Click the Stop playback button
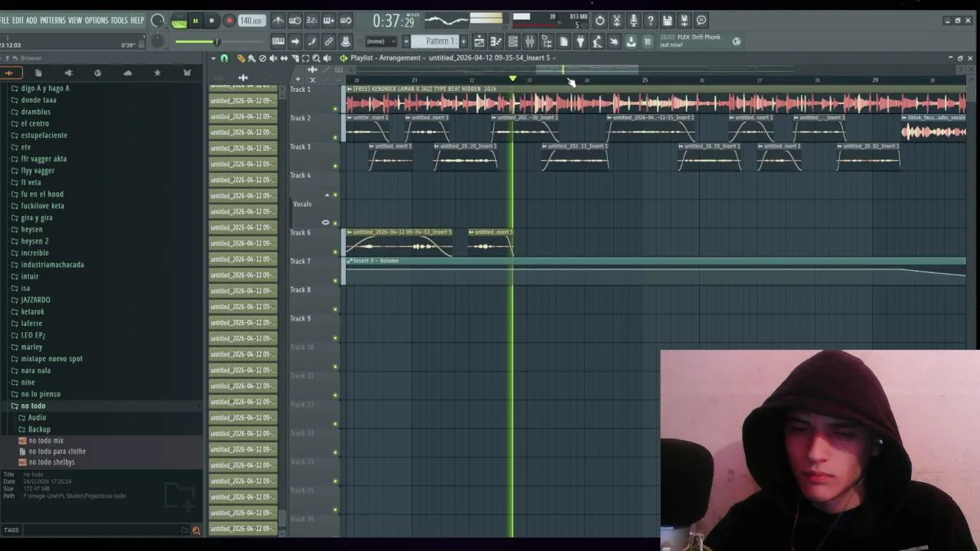The image size is (980, 551). (x=211, y=21)
